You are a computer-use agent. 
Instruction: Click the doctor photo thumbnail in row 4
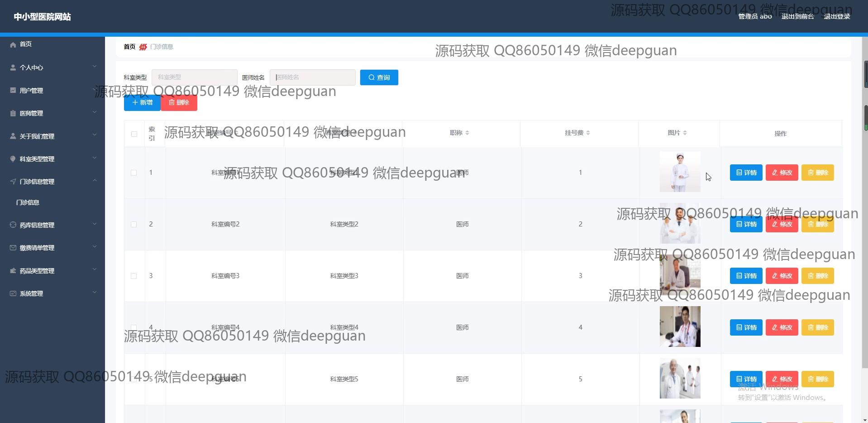pyautogui.click(x=680, y=327)
